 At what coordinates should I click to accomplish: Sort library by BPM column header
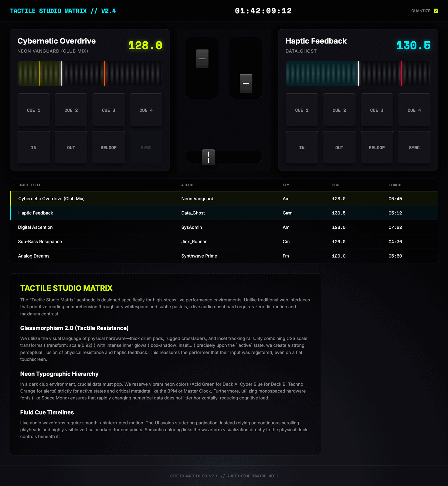click(x=335, y=185)
